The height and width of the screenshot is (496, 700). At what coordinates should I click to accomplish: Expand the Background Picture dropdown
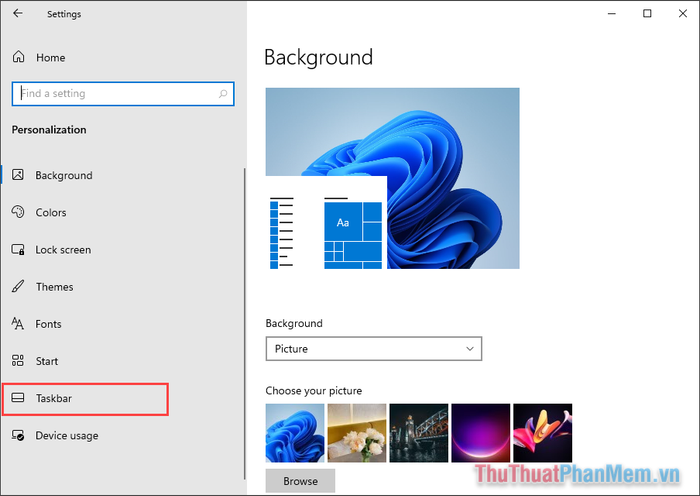pyautogui.click(x=374, y=349)
